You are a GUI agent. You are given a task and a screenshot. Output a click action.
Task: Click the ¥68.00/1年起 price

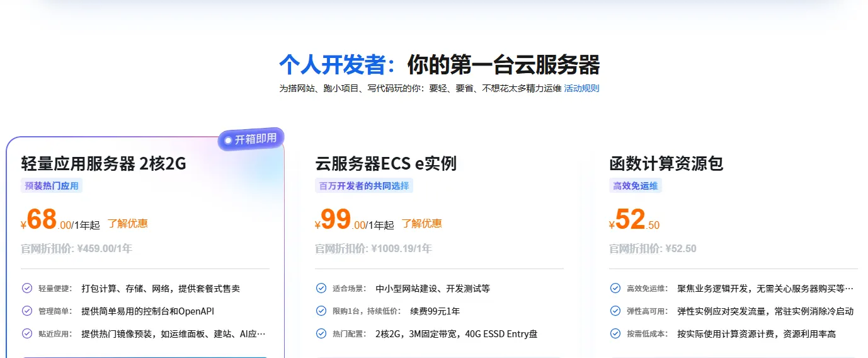pyautogui.click(x=60, y=220)
